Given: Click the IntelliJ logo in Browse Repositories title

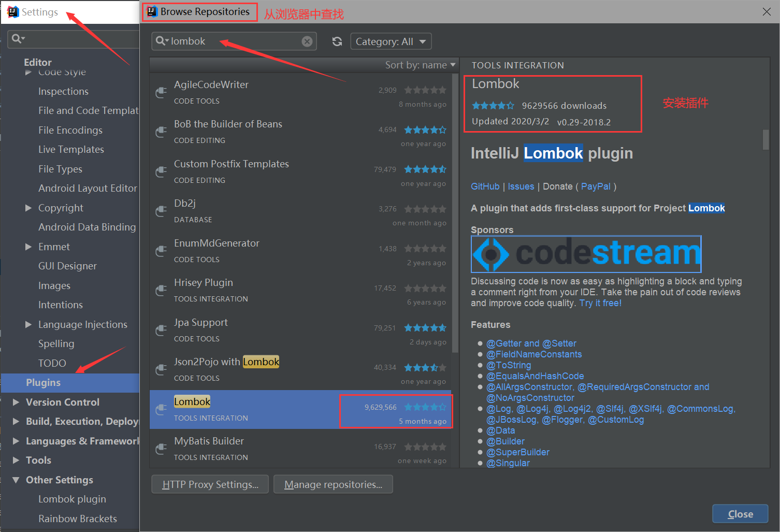Looking at the screenshot, I should point(152,11).
